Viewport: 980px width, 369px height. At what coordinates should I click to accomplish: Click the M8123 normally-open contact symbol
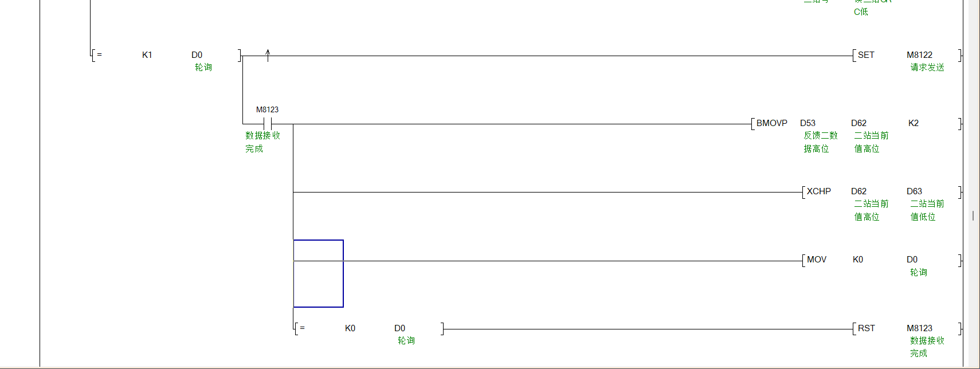click(x=268, y=124)
